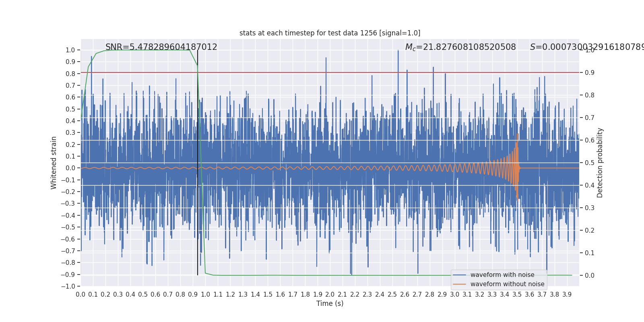
Task: Click the Time axis tick label 3.9
Action: (567, 295)
